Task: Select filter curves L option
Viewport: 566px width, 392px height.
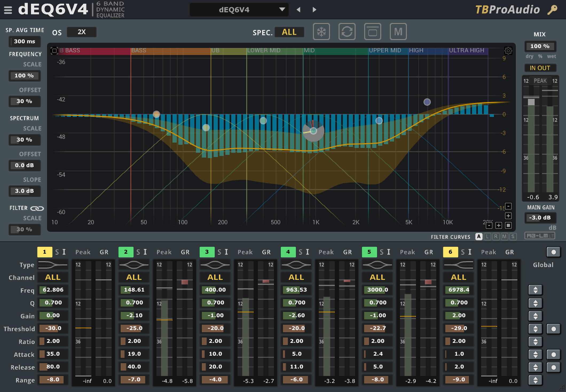Action: pyautogui.click(x=488, y=236)
